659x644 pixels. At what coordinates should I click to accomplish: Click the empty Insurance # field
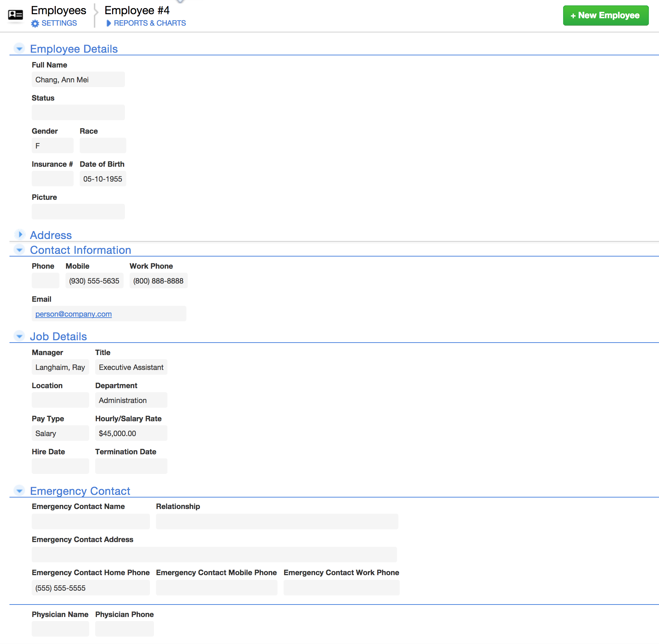click(x=52, y=179)
